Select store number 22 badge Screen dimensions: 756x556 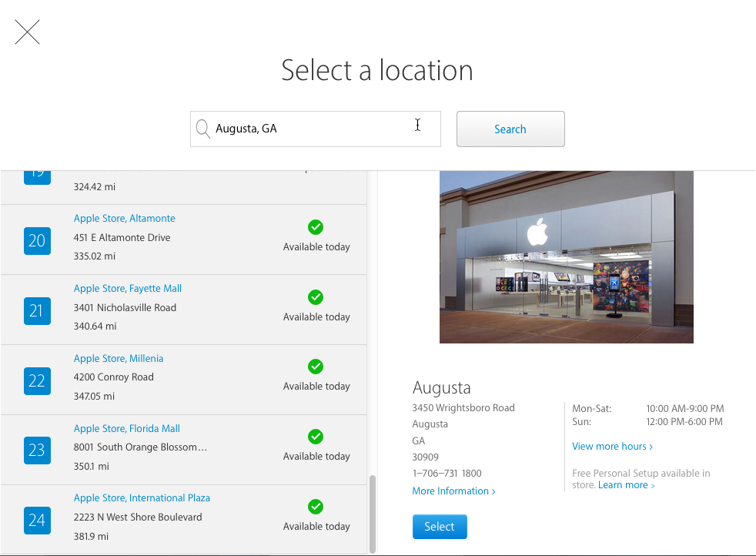pos(37,381)
